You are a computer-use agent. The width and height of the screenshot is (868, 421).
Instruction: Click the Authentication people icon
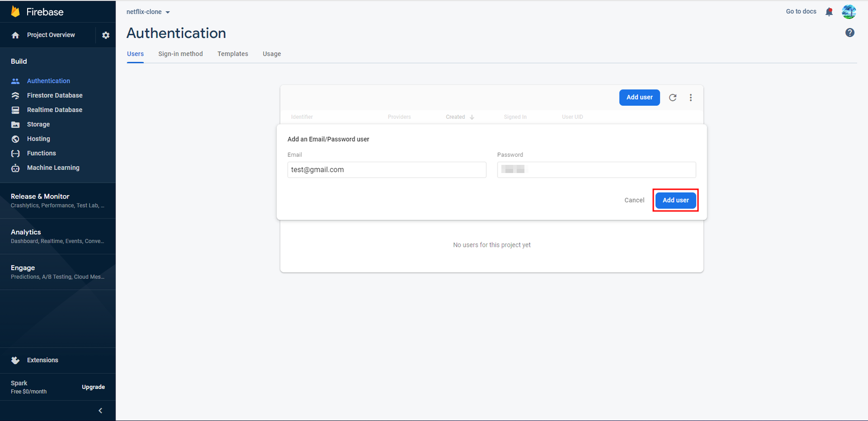pos(15,81)
